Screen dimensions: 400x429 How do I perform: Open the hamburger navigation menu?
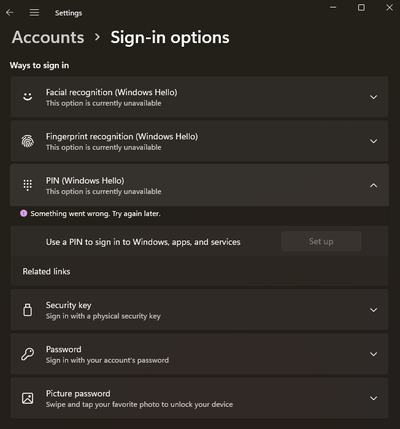point(34,13)
